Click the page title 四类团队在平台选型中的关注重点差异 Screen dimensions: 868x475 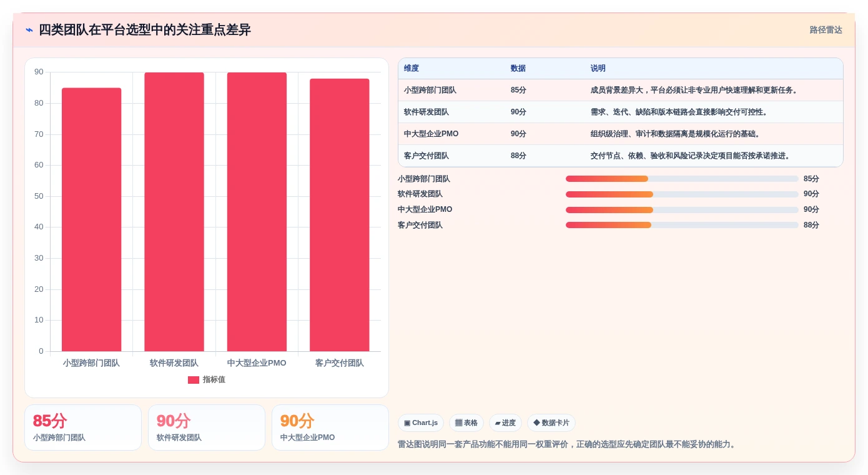(145, 30)
